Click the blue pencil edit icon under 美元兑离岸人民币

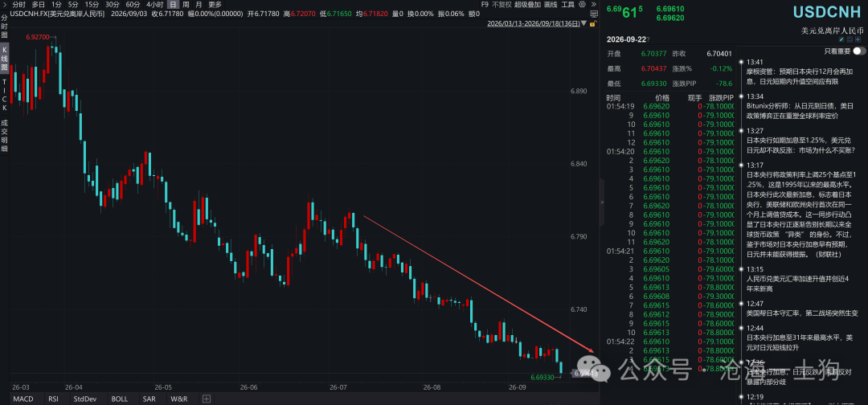coord(842,40)
